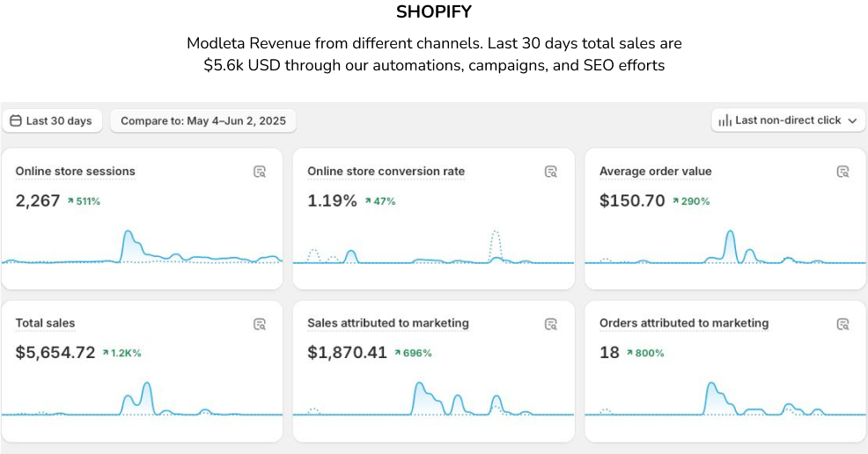Image resolution: width=868 pixels, height=454 pixels.
Task: Click the calendar icon beside Last 30 days
Action: [x=16, y=121]
